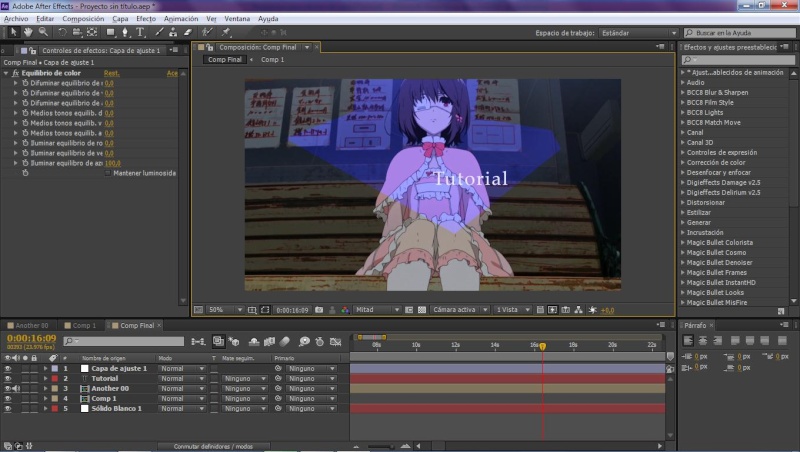Screen dimensions: 800x452
Task: Open the composition mini-flowchart icon
Action: [198, 341]
